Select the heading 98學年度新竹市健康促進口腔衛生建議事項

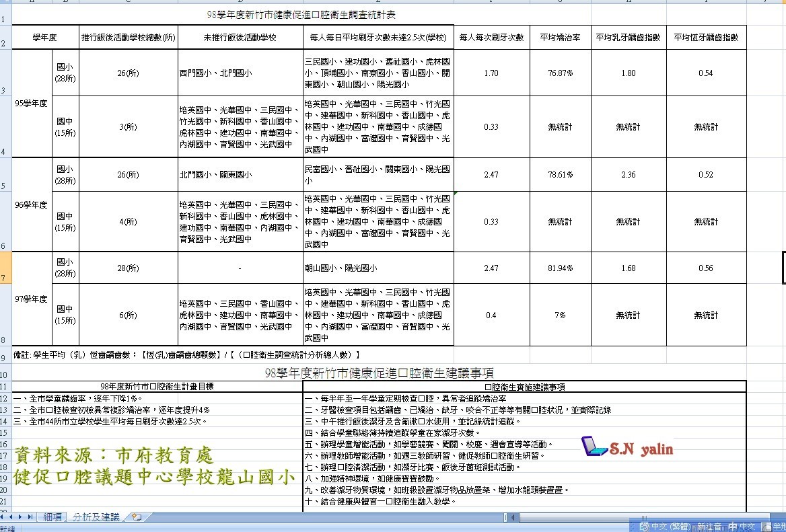click(379, 373)
